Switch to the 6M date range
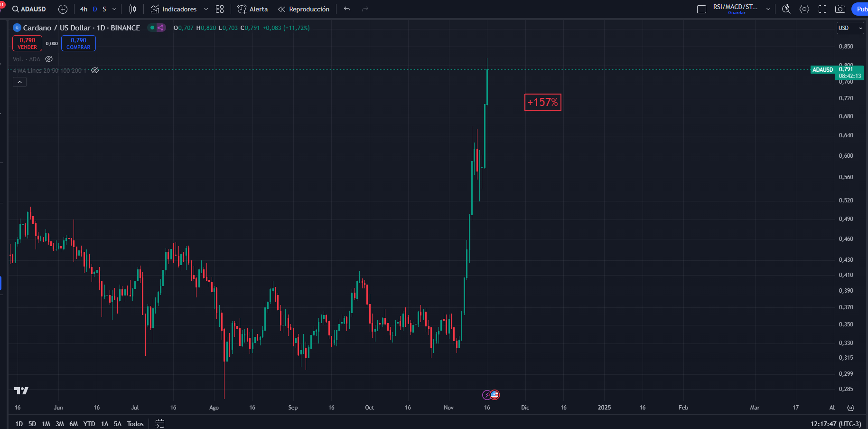Screen dimensions: 868x429 pyautogui.click(x=74, y=424)
